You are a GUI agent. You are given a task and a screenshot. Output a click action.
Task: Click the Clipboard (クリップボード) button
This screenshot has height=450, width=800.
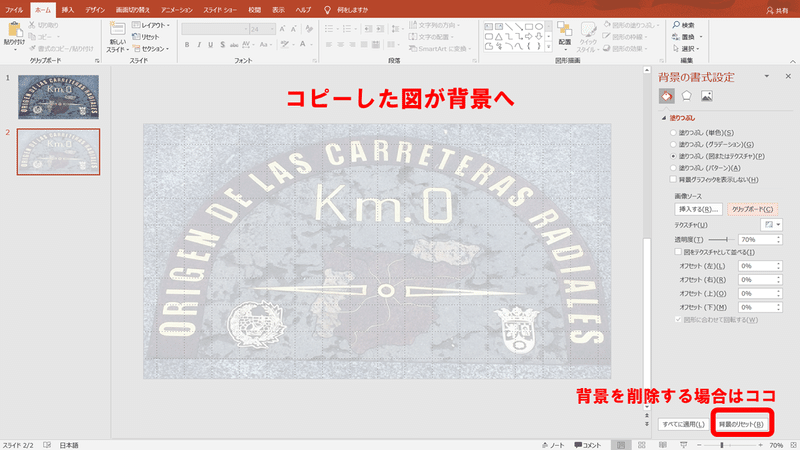(752, 209)
